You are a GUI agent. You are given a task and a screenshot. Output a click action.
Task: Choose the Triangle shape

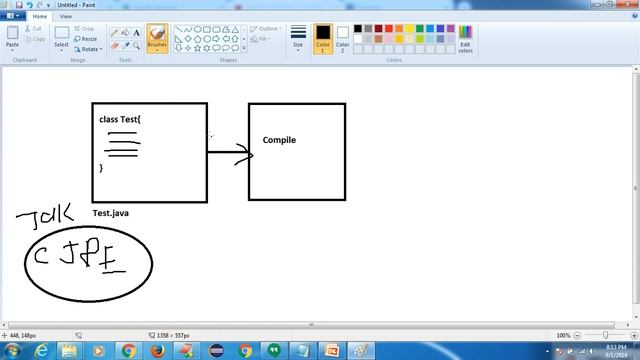[x=236, y=29]
